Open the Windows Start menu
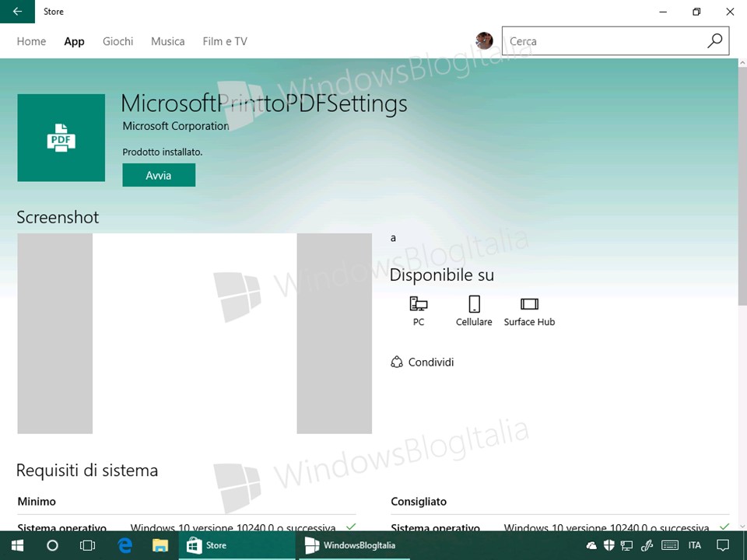Viewport: 747px width, 560px height. (x=18, y=546)
